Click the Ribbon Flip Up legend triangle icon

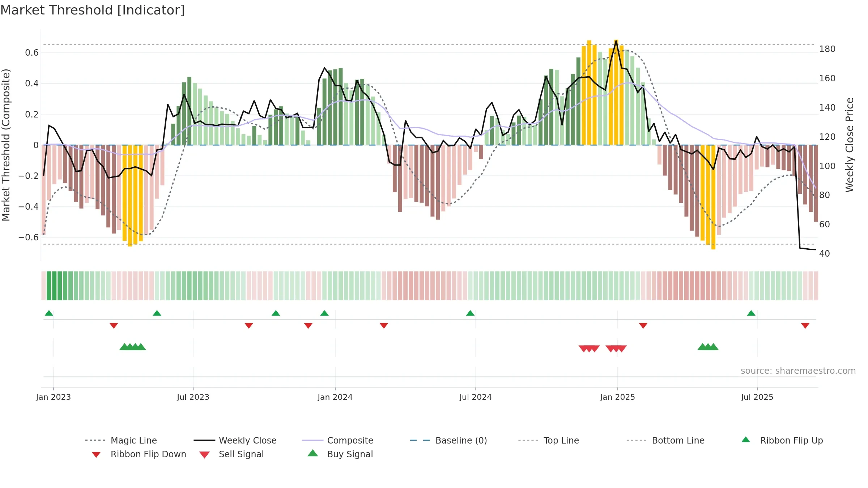746,440
